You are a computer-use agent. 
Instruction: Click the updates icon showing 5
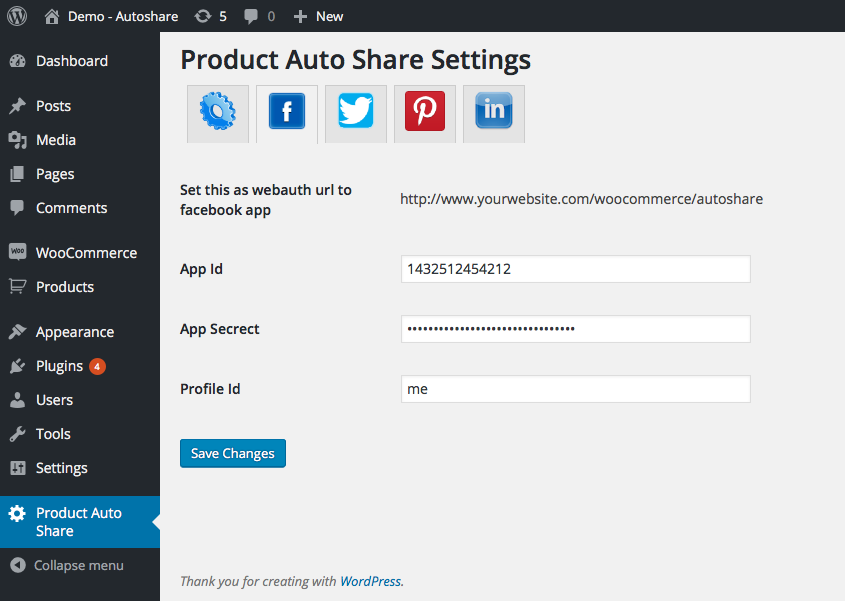click(203, 17)
